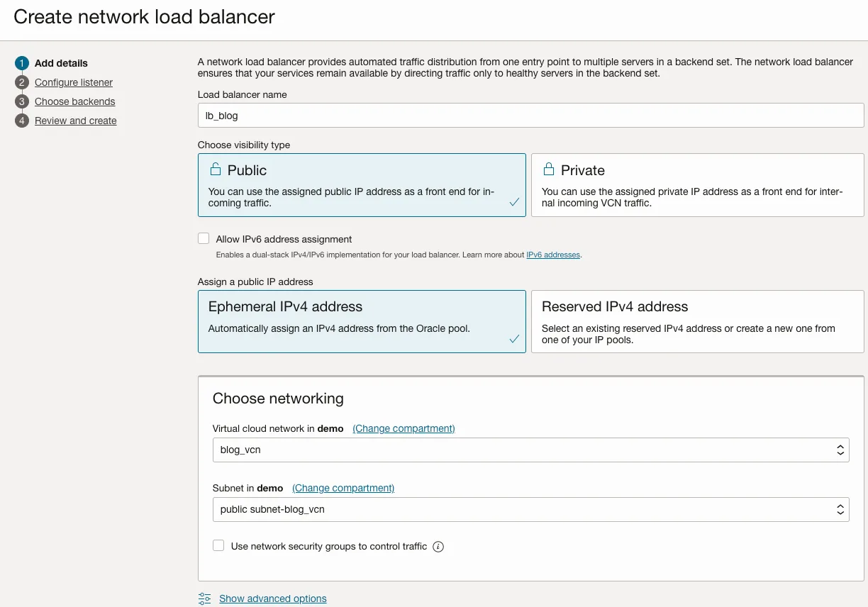Click the open padlock icon beside Public

click(215, 169)
